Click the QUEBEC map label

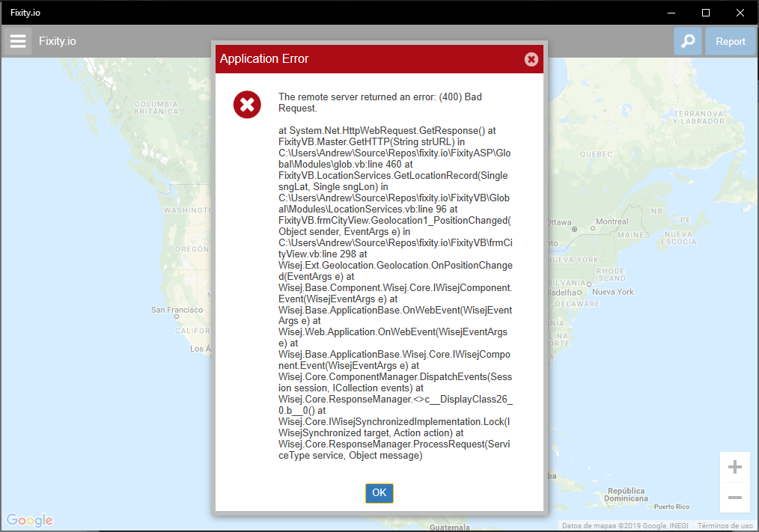click(597, 154)
